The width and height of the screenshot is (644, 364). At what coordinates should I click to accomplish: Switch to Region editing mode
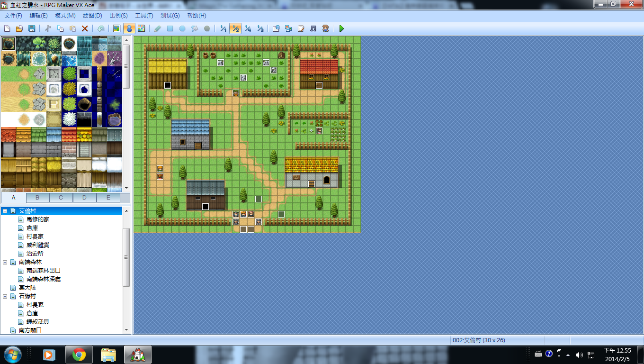(141, 28)
